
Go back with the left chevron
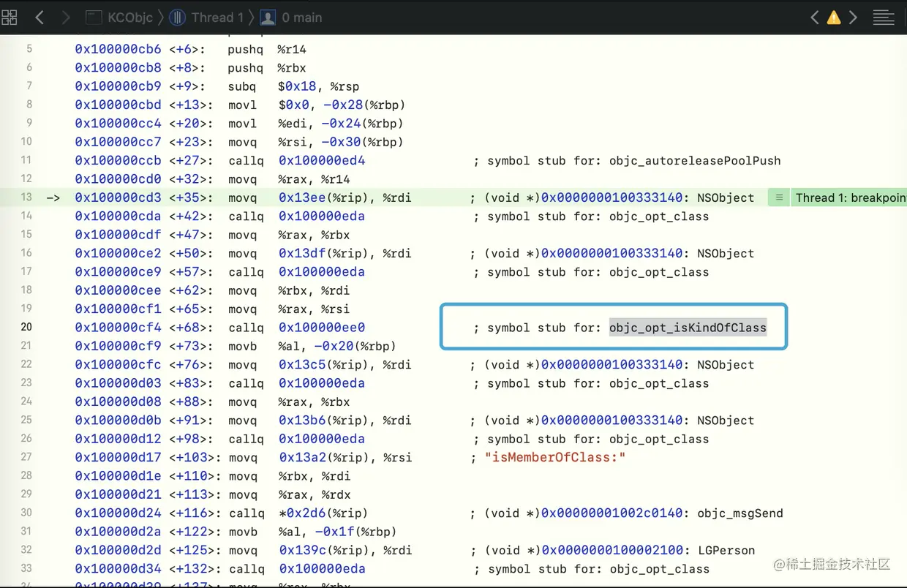click(39, 18)
